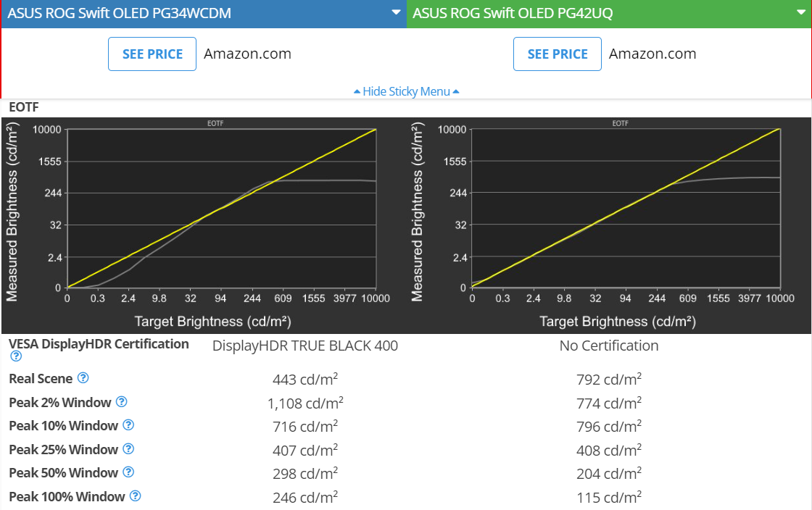
Task: Click the Real Scene row label
Action: coord(41,379)
